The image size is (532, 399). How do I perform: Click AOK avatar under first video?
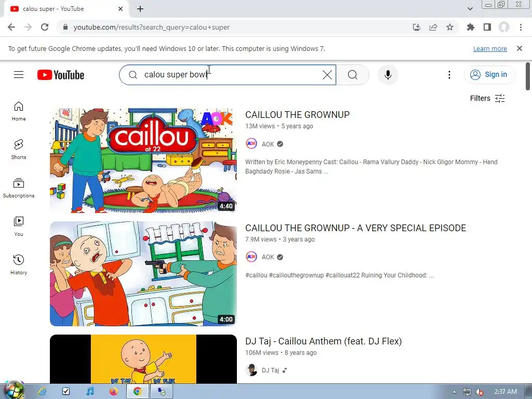click(251, 144)
